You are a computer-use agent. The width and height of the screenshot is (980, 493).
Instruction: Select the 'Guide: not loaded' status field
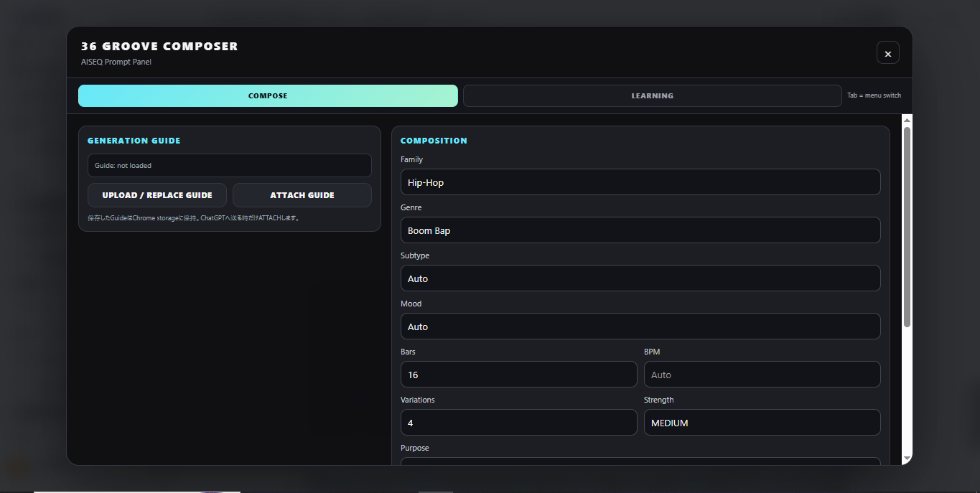pyautogui.click(x=230, y=165)
